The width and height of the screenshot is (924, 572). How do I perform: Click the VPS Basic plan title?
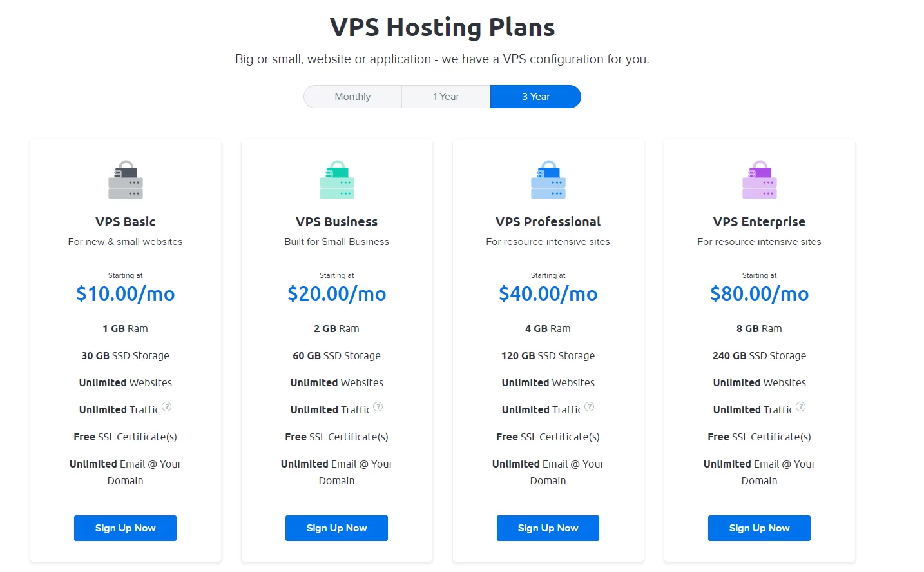click(x=126, y=222)
